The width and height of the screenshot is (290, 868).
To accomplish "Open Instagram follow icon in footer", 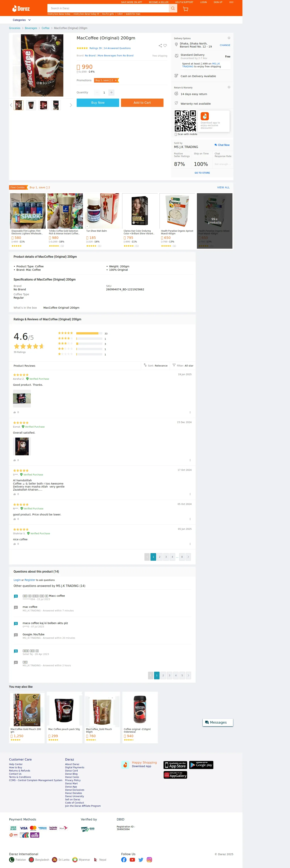I will [149, 860].
